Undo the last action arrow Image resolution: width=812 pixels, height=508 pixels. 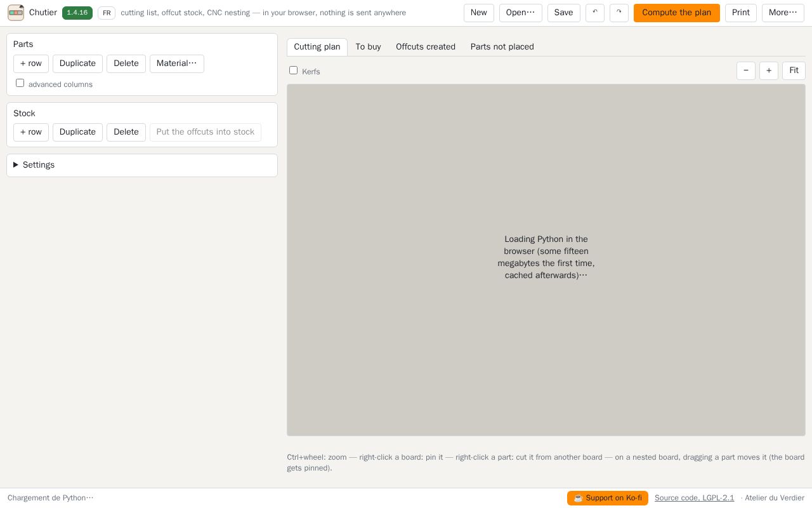point(595,13)
